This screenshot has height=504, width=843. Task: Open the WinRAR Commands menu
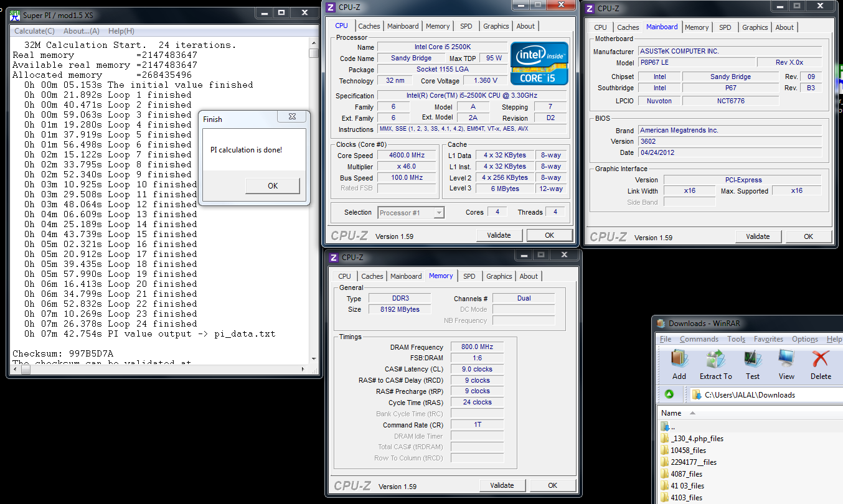click(699, 339)
